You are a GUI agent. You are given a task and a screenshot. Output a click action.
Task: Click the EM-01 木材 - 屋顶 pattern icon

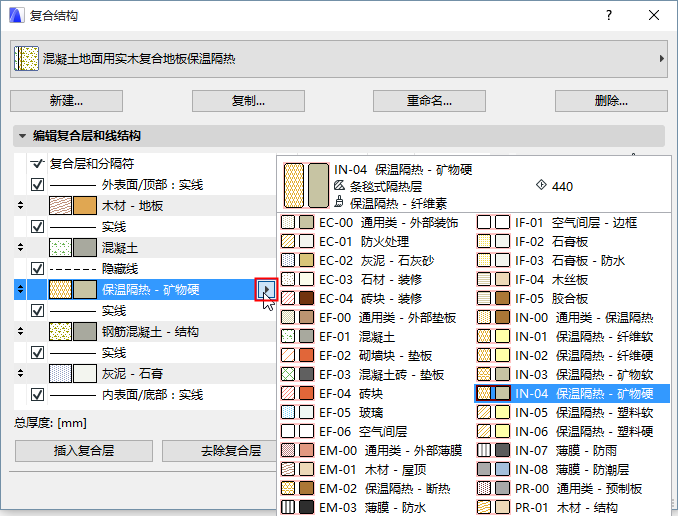point(288,470)
